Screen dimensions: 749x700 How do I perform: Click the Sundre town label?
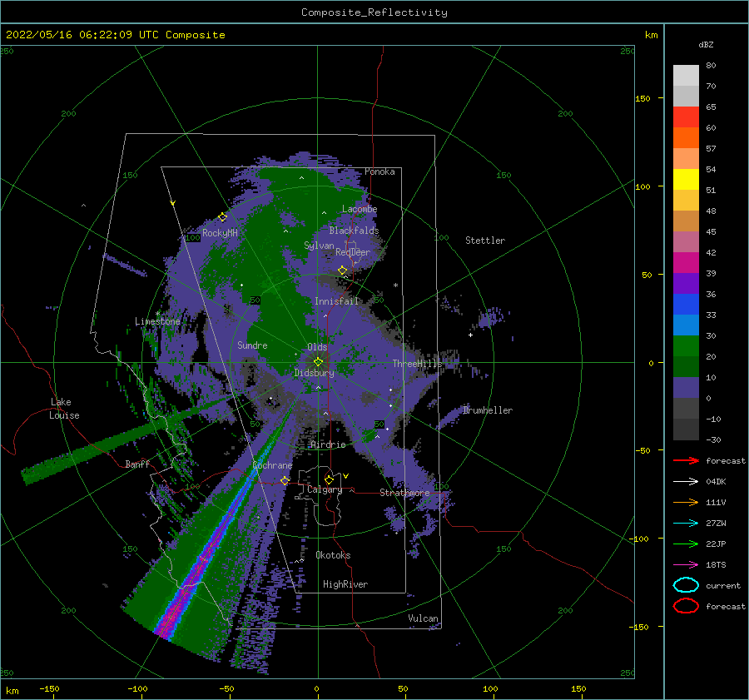click(252, 345)
